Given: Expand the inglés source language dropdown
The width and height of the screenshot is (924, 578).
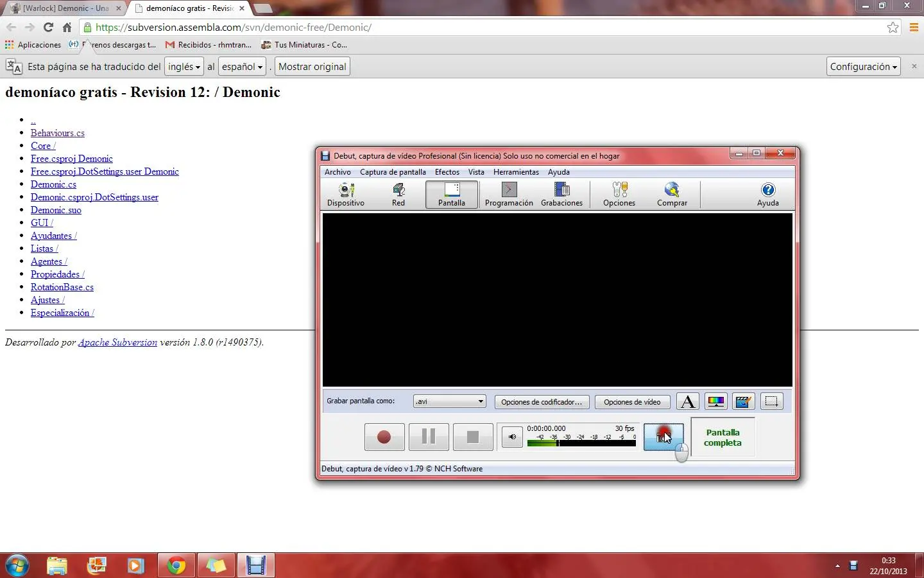Looking at the screenshot, I should (184, 67).
